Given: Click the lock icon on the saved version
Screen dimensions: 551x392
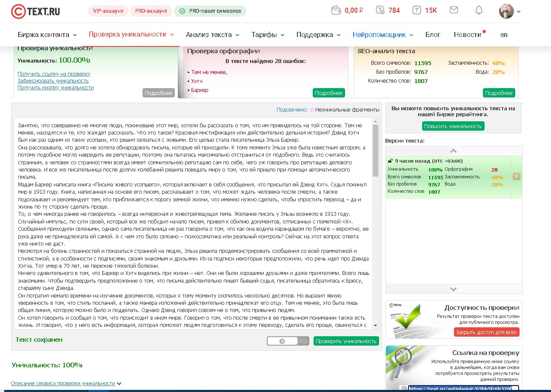Looking at the screenshot, I should coord(390,161).
